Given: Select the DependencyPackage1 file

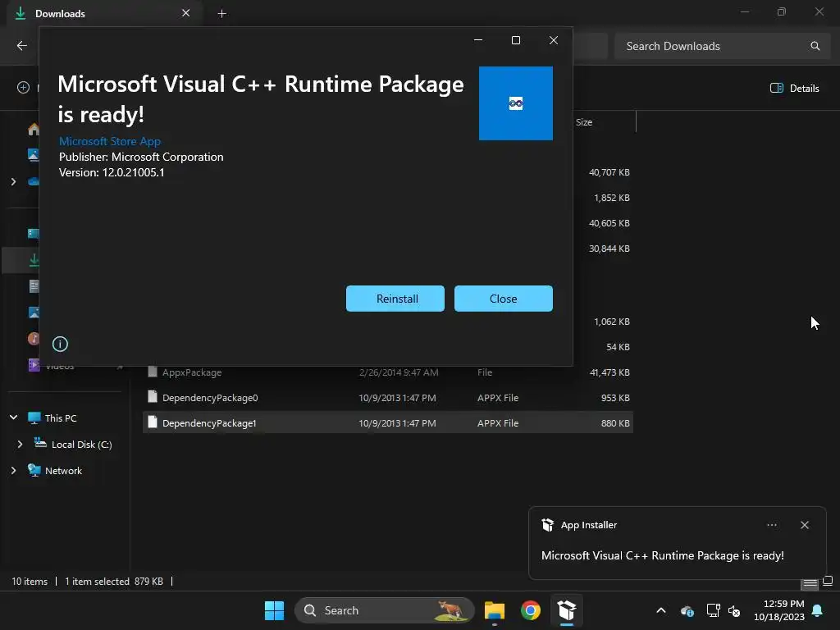Looking at the screenshot, I should [388, 422].
